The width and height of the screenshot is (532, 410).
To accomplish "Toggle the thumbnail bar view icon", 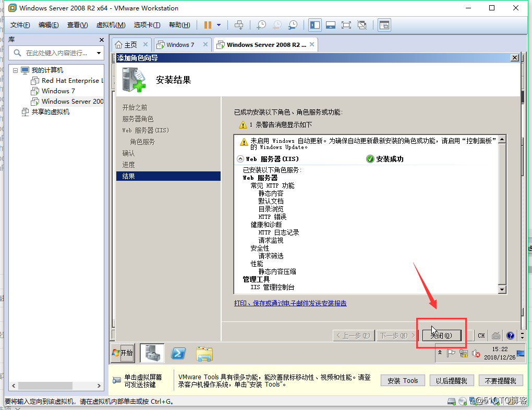I will pyautogui.click(x=331, y=24).
